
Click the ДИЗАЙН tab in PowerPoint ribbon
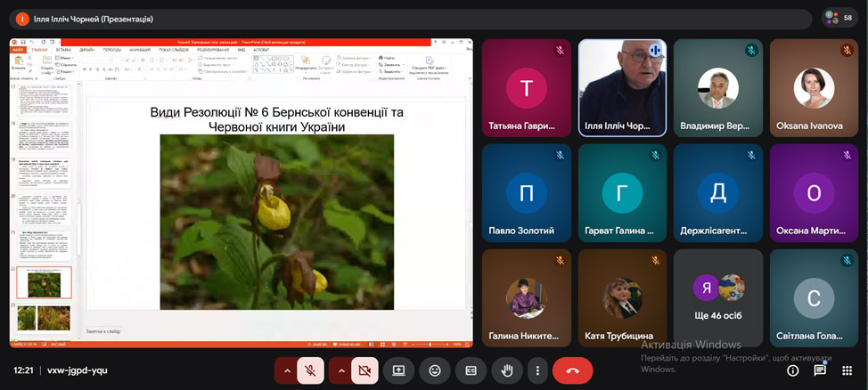click(x=87, y=50)
